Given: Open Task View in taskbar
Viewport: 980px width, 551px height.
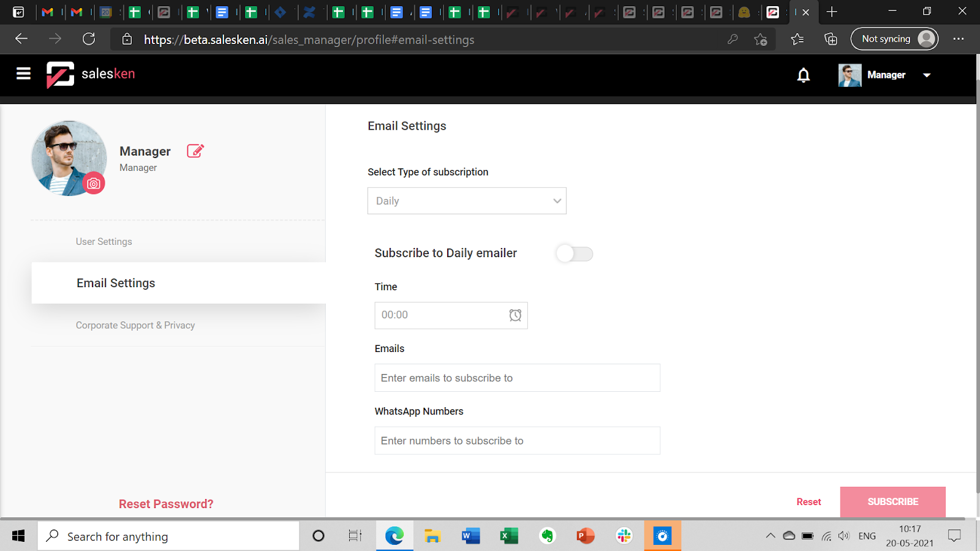Looking at the screenshot, I should pyautogui.click(x=355, y=536).
